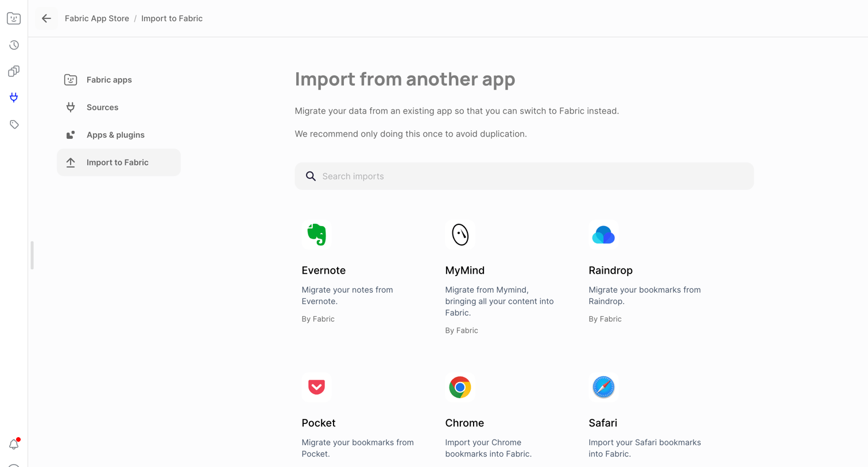Screen dimensions: 868x467
Task: Open the Raindrop cloud icon
Action: pyautogui.click(x=603, y=235)
